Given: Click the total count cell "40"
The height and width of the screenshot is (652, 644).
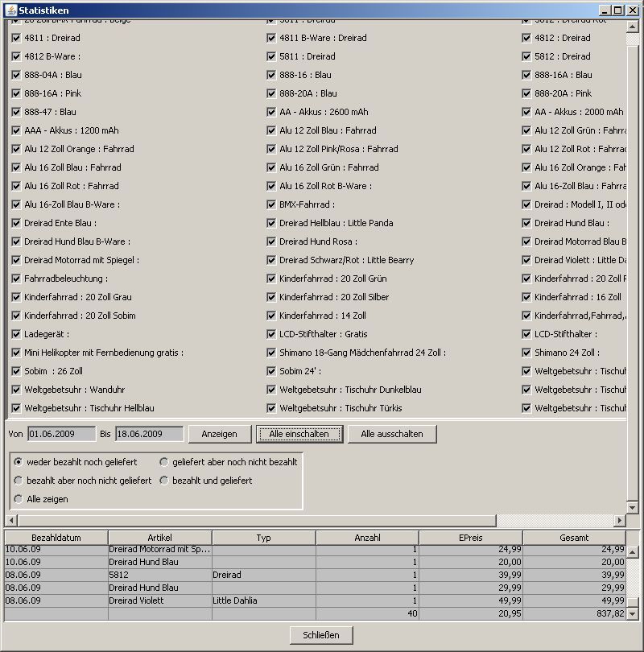Looking at the screenshot, I should (x=368, y=613).
